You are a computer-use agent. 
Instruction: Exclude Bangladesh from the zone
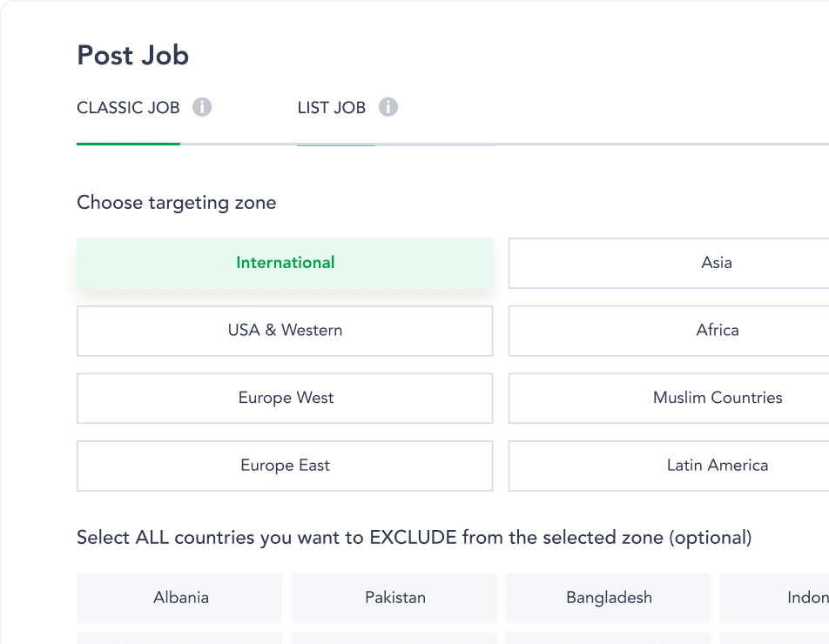pos(608,598)
